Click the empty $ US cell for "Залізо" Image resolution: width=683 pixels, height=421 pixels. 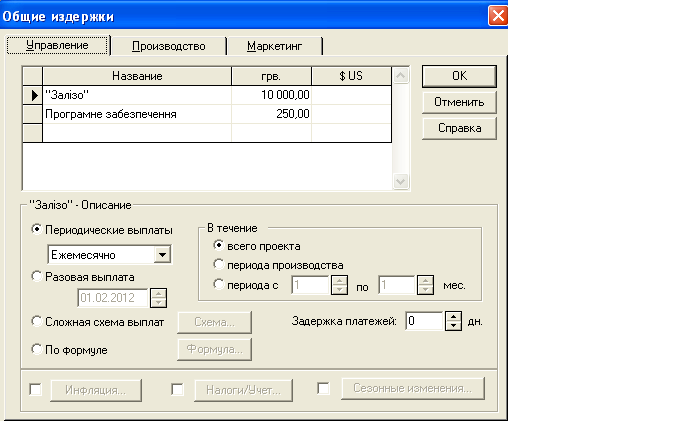coord(352,95)
